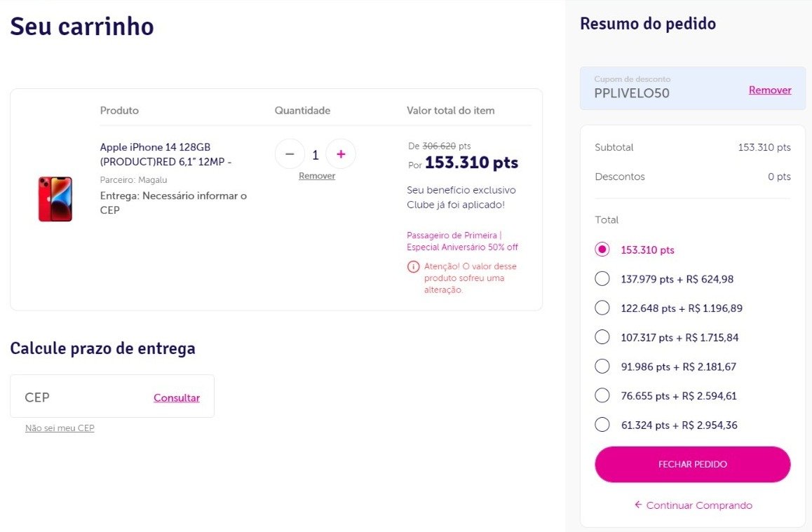The height and width of the screenshot is (532, 812).
Task: Click the warning info icon beside Atenção
Action: tap(413, 266)
